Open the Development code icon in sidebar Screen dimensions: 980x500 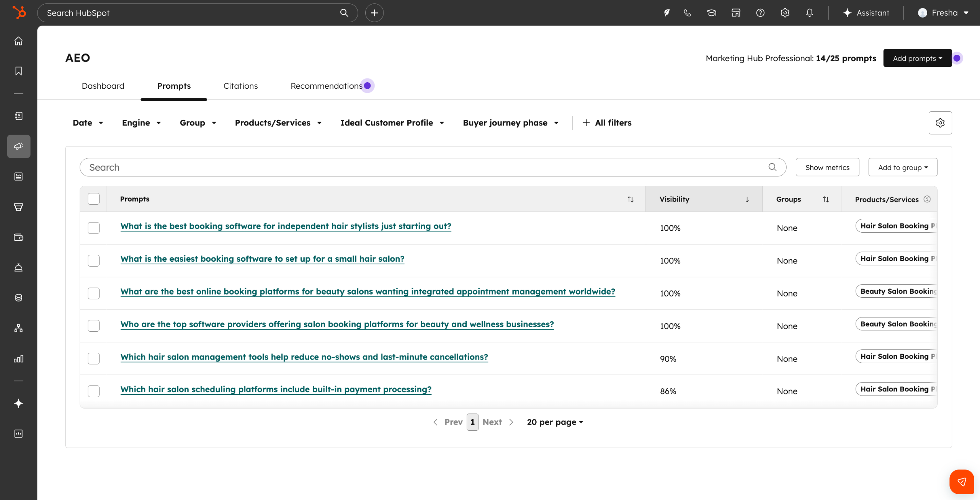(x=18, y=433)
